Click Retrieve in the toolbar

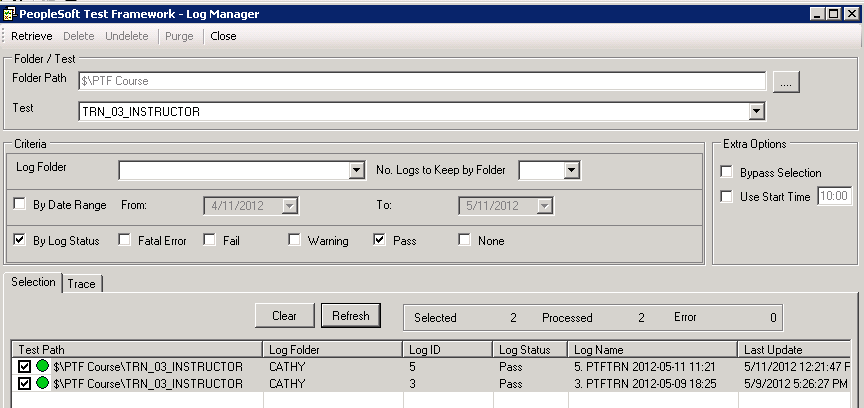point(32,36)
